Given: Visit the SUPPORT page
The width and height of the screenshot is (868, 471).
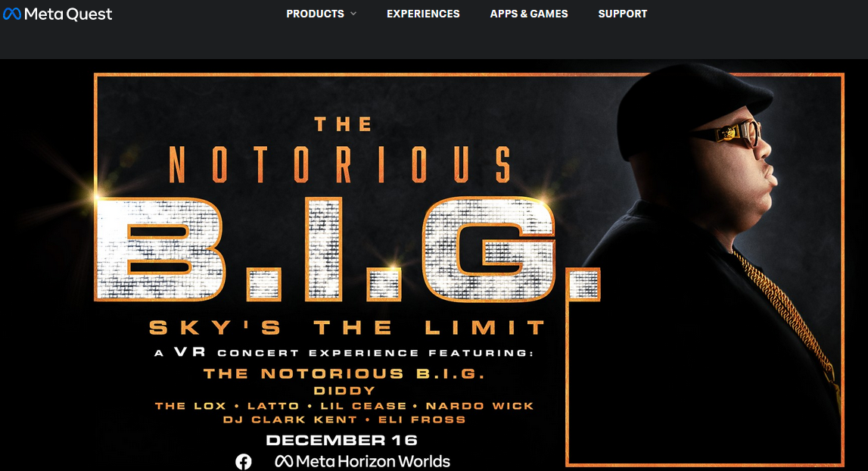Looking at the screenshot, I should pyautogui.click(x=622, y=14).
